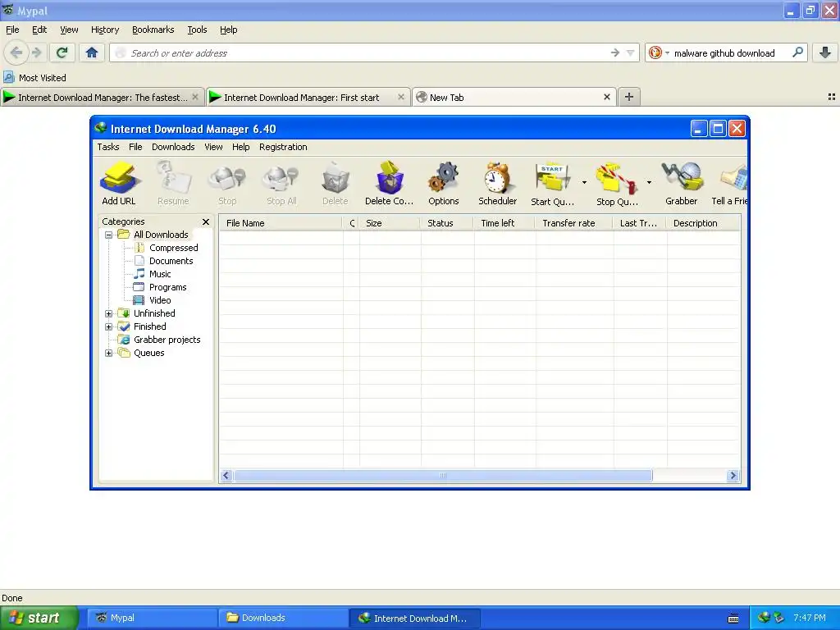Image resolution: width=840 pixels, height=630 pixels.
Task: Open Mypal Bookmarks menu
Action: (x=153, y=30)
